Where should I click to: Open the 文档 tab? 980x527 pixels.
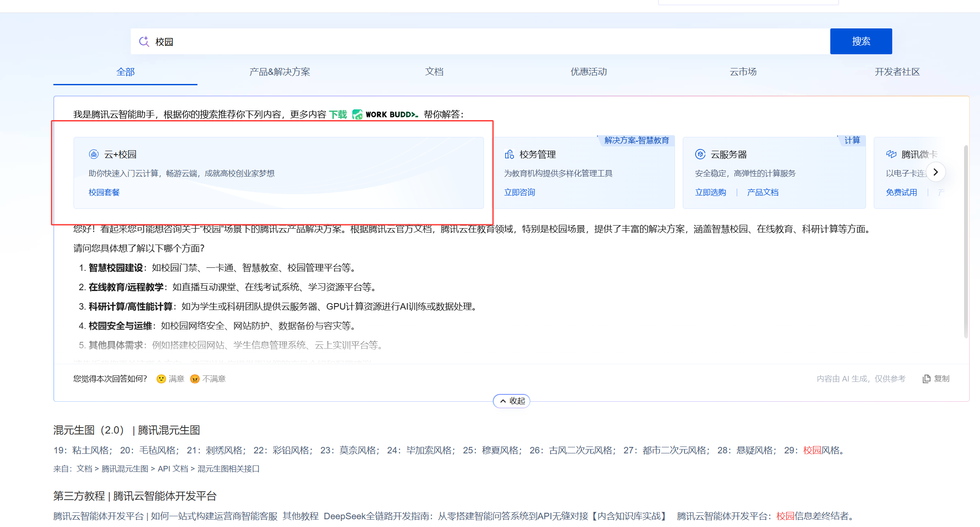click(434, 72)
